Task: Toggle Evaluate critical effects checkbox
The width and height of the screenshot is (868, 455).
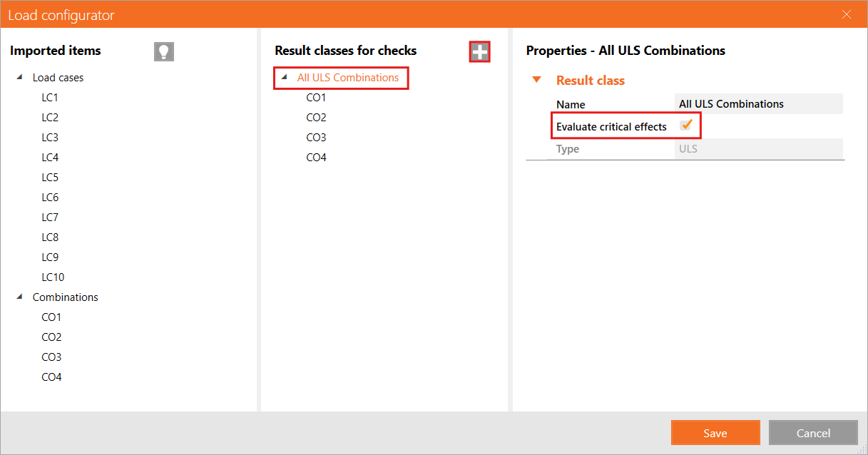Action: (x=687, y=126)
